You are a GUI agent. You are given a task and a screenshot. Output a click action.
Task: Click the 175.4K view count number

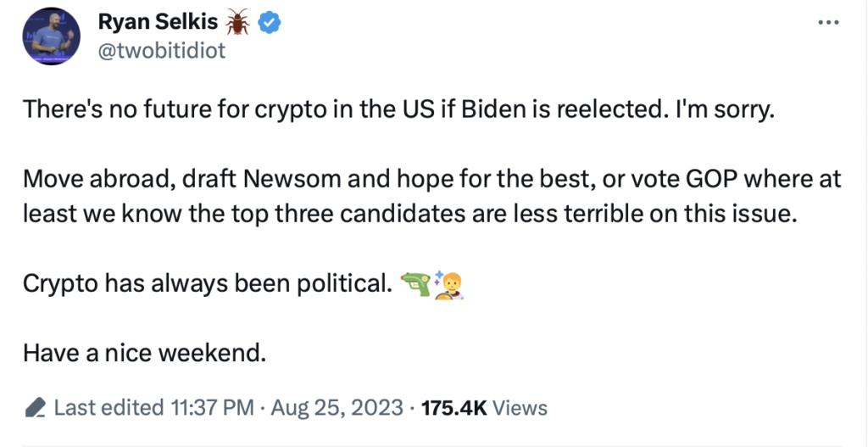coord(453,408)
